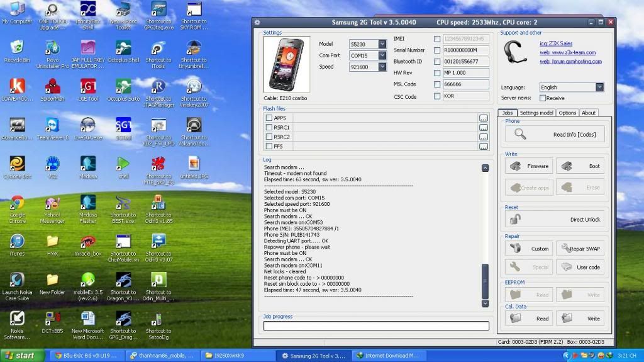Open the web: www.z3x-team.com link

[x=567, y=53]
